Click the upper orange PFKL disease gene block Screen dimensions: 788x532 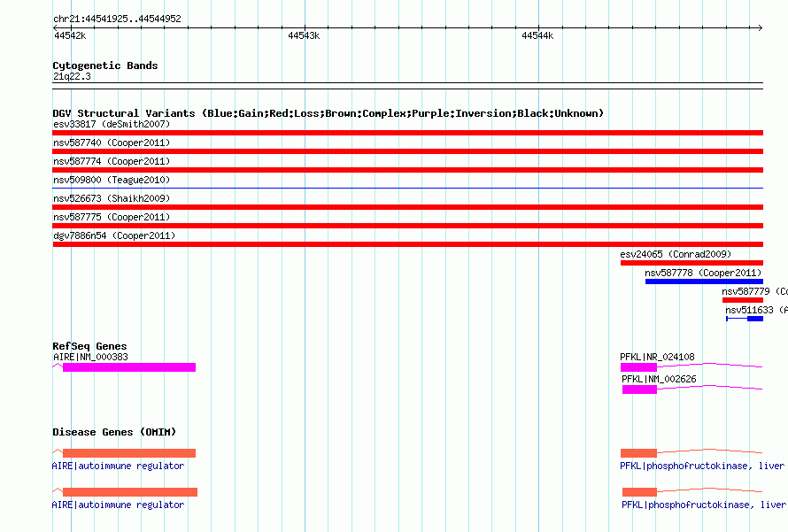point(638,453)
